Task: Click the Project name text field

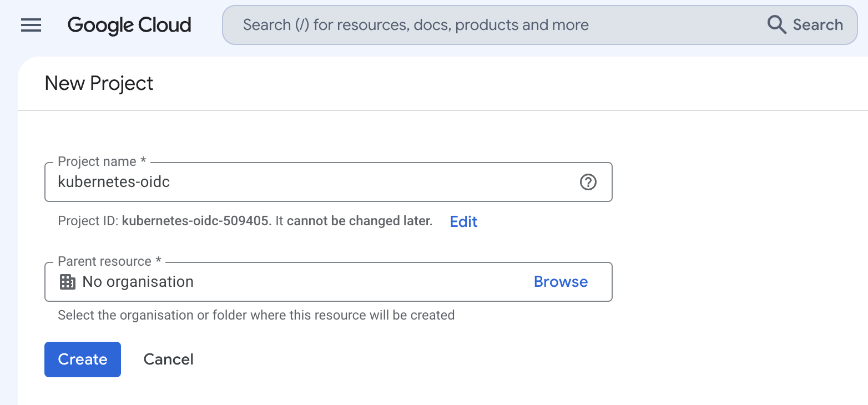Action: coord(328,182)
